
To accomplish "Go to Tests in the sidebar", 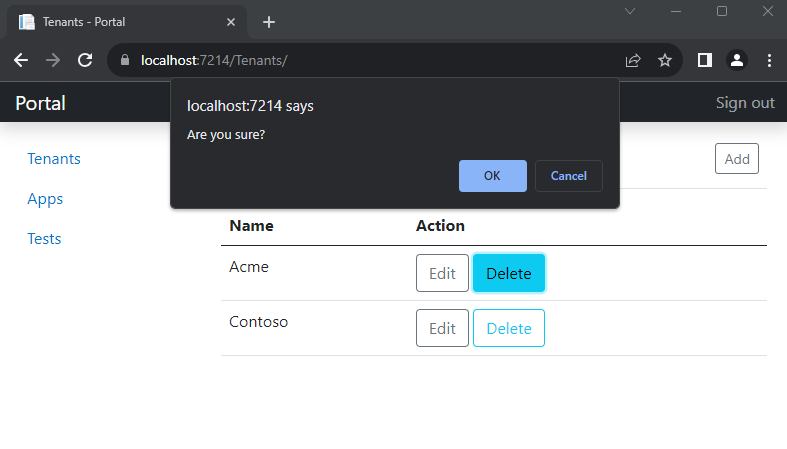I will (x=44, y=239).
